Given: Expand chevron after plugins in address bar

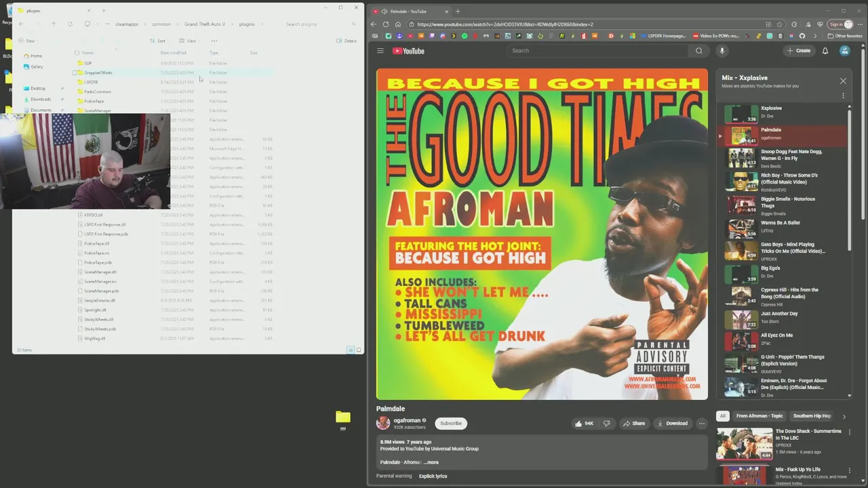Looking at the screenshot, I should coord(262,24).
